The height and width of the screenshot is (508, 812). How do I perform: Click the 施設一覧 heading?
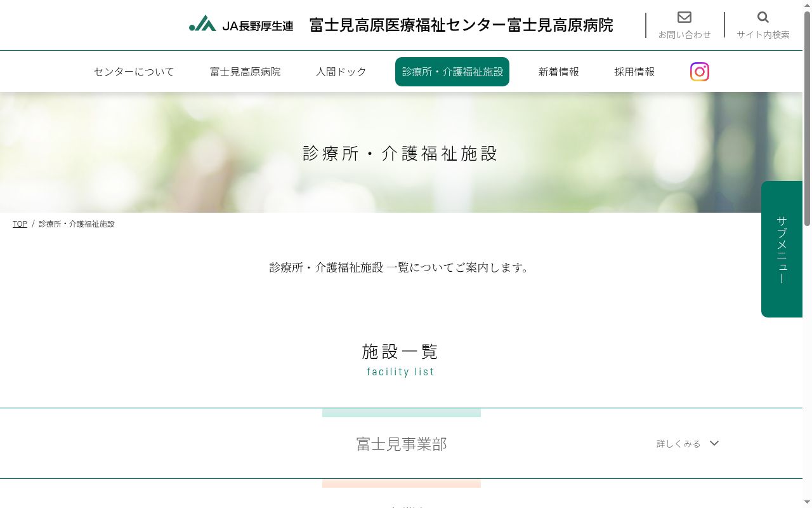point(400,351)
